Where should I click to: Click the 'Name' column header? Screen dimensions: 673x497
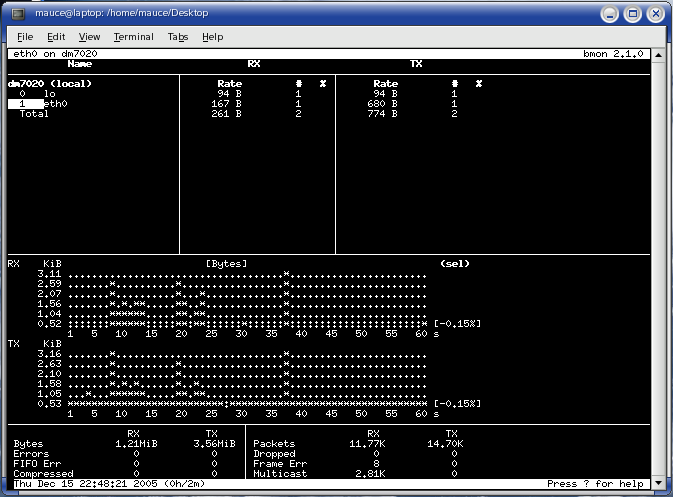pos(80,64)
